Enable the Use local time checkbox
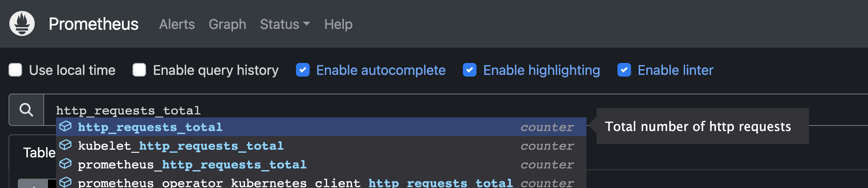The image size is (868, 188). pyautogui.click(x=16, y=70)
